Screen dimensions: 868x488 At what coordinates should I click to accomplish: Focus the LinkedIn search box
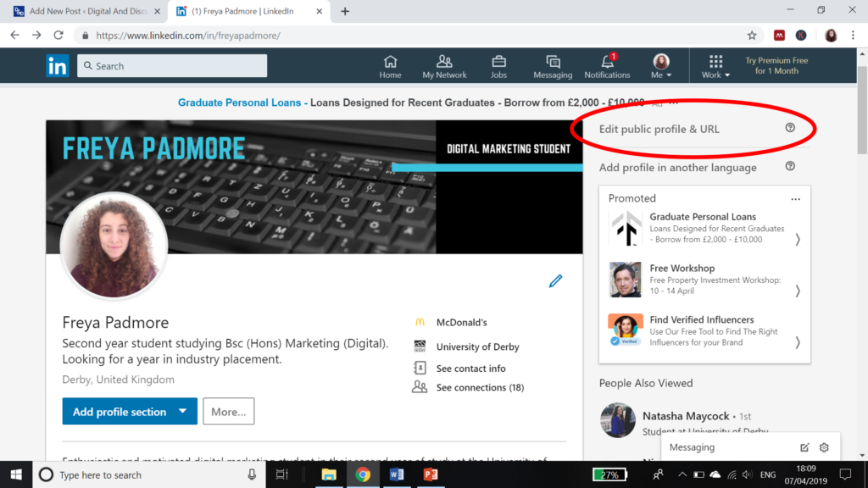click(x=172, y=66)
